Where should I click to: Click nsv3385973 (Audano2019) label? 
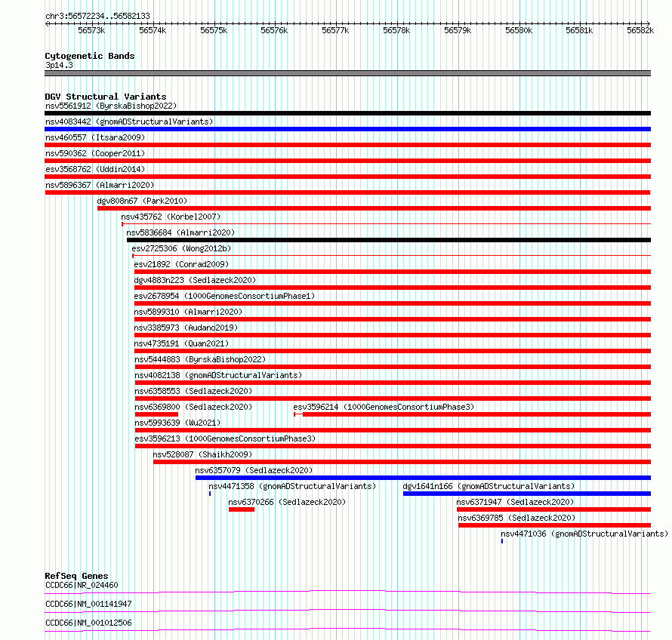[186, 328]
